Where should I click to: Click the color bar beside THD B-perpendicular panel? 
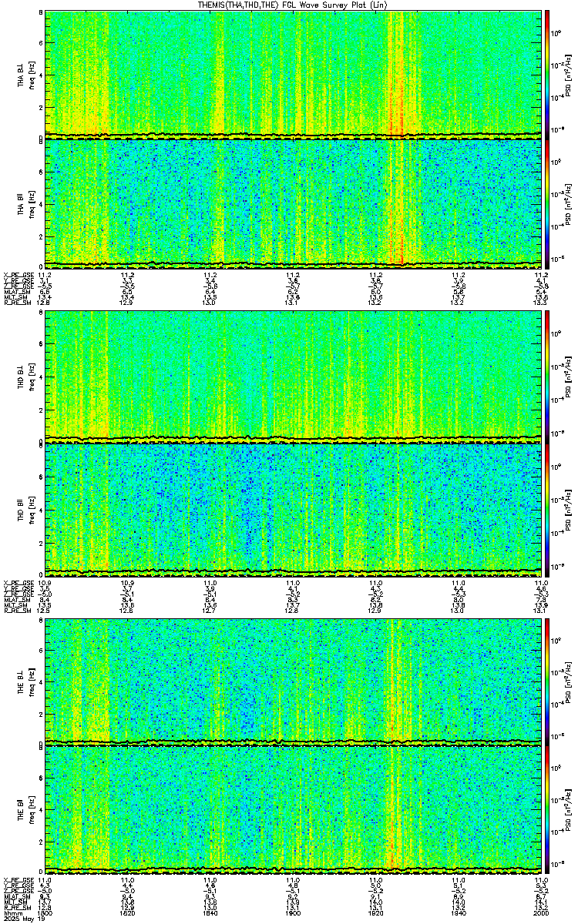point(547,377)
